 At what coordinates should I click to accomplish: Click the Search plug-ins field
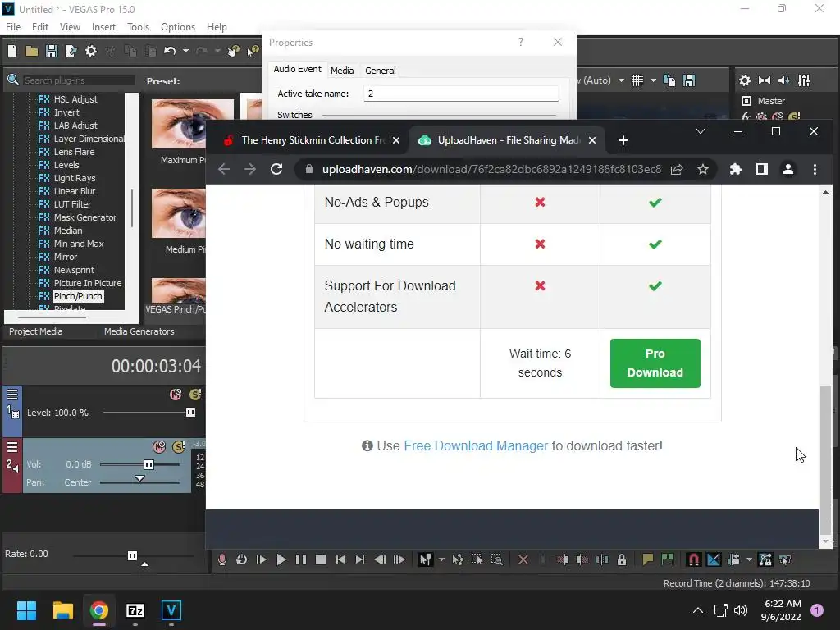coord(79,80)
